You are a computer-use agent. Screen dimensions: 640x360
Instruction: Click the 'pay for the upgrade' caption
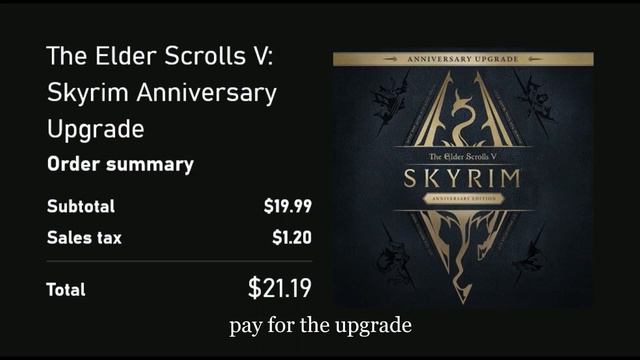pyautogui.click(x=320, y=326)
